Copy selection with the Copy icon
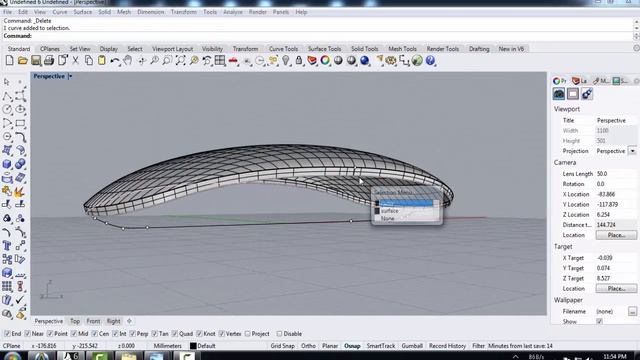Viewport: 640px width, 360px height. (89, 61)
